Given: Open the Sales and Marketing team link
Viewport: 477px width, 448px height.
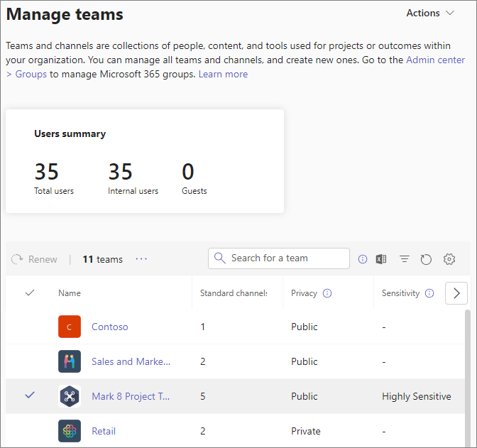Looking at the screenshot, I should pyautogui.click(x=131, y=361).
